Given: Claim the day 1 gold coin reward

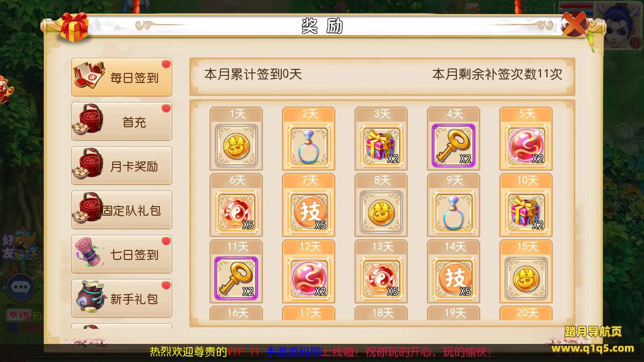Looking at the screenshot, I should click(x=236, y=145).
